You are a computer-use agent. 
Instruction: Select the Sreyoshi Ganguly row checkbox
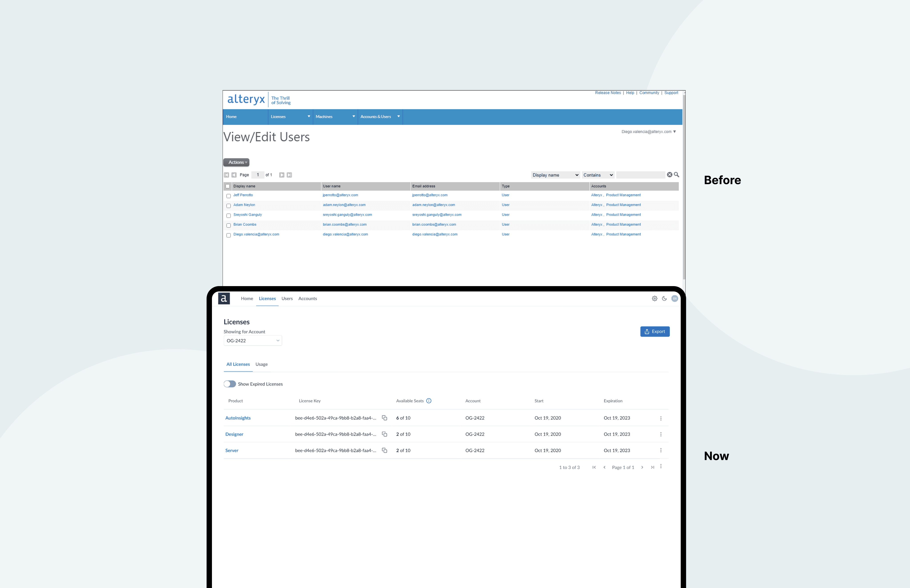[x=229, y=216]
